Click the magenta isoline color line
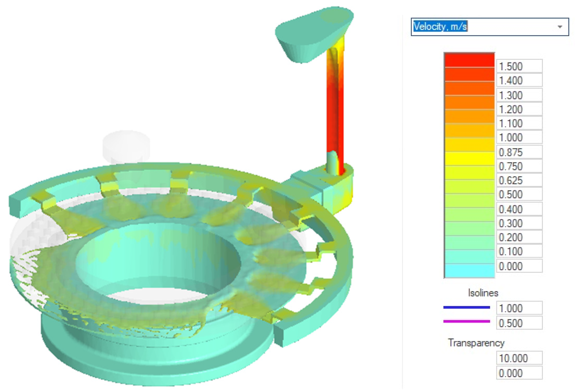 (x=466, y=321)
